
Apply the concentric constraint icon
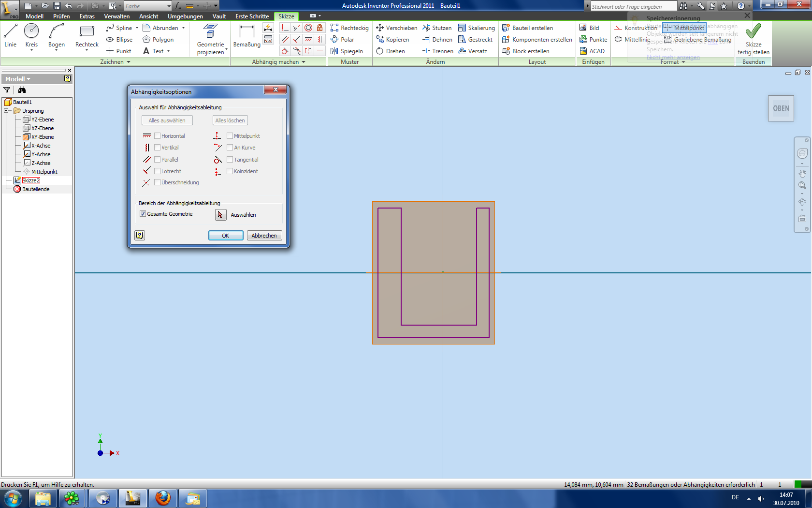click(x=308, y=28)
